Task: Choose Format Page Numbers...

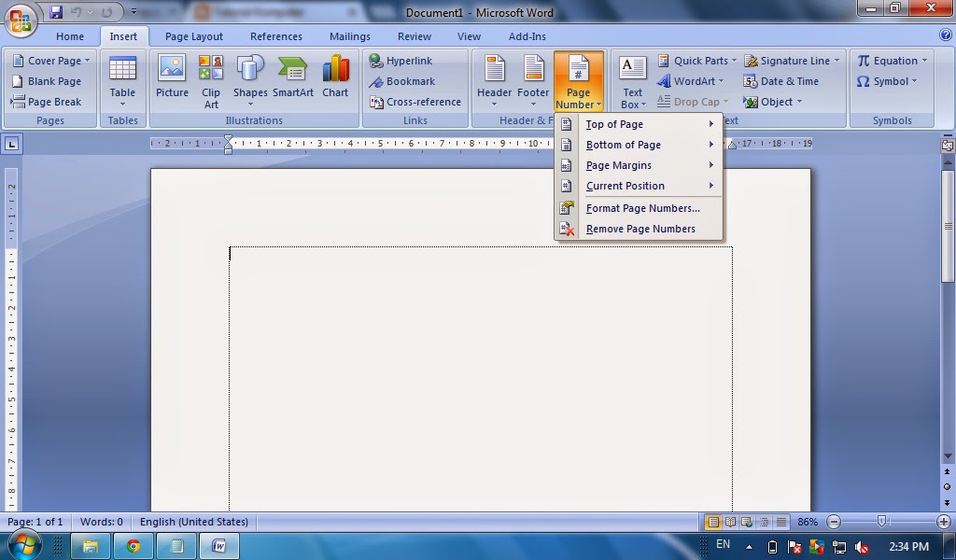Action: pyautogui.click(x=639, y=208)
